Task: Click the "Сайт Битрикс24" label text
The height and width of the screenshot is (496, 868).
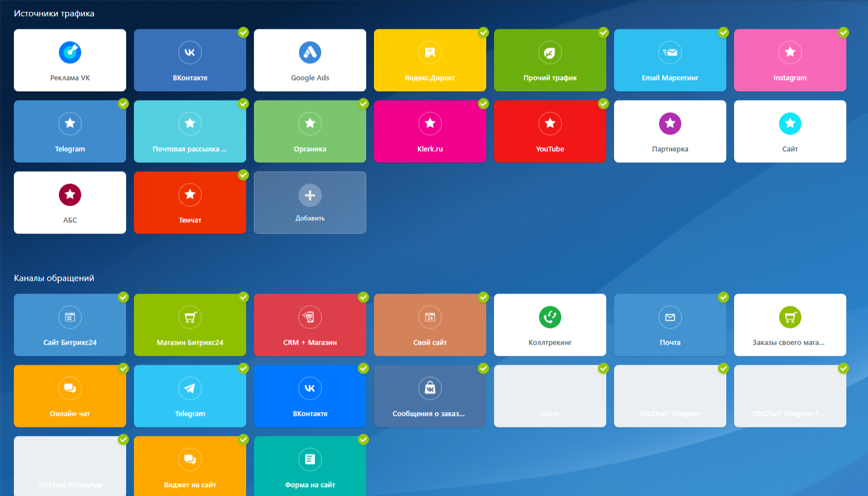Action: click(x=70, y=343)
